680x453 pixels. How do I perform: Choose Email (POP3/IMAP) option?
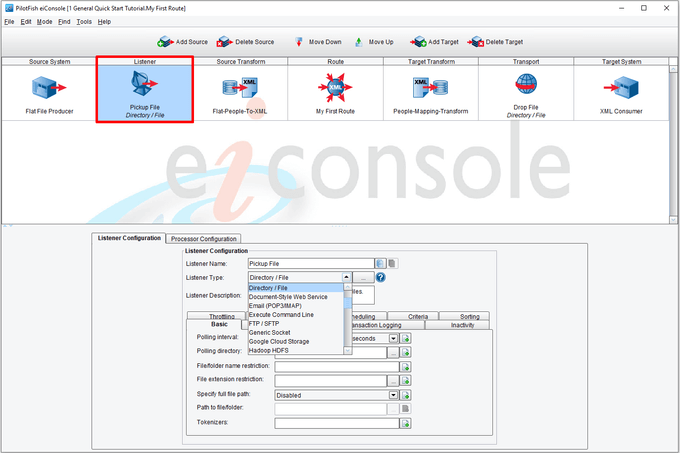[x=296, y=306]
